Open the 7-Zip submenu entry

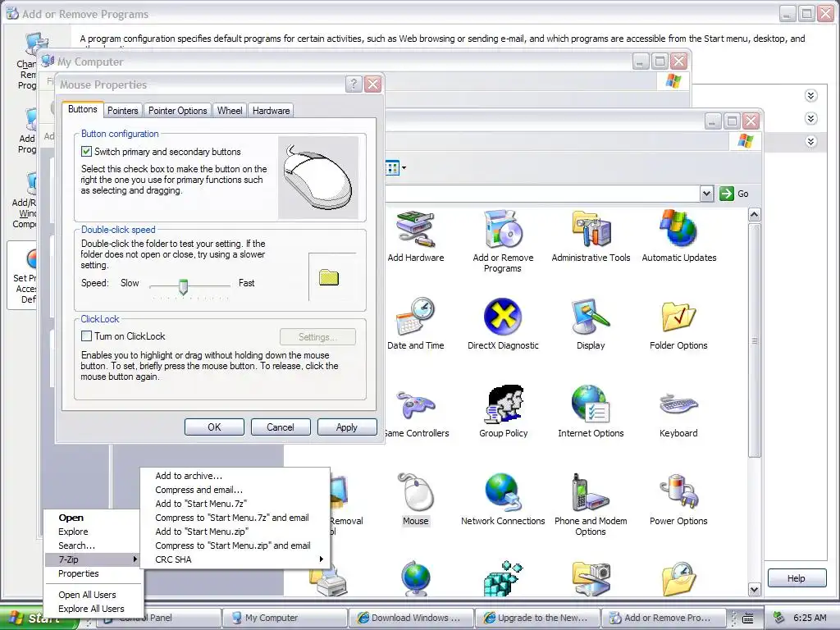(x=94, y=559)
